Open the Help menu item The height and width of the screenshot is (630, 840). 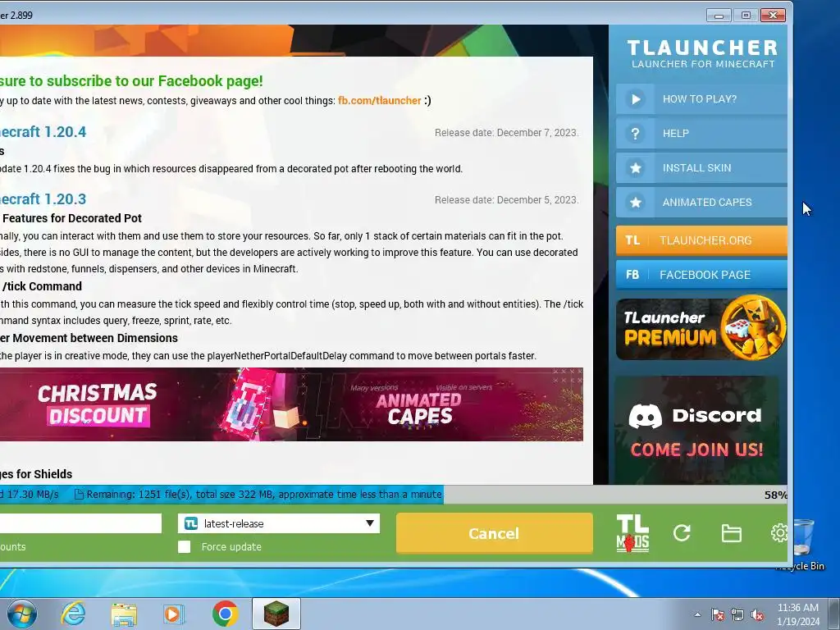(x=701, y=134)
